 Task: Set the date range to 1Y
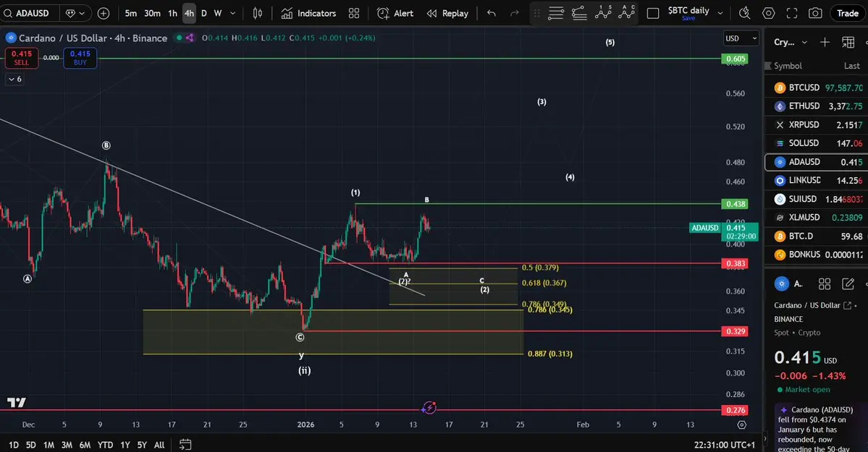[125, 445]
